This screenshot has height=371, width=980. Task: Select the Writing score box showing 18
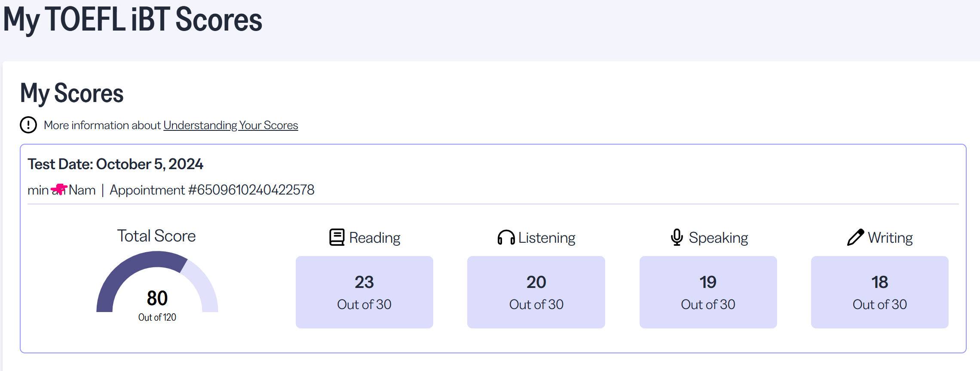click(x=879, y=292)
